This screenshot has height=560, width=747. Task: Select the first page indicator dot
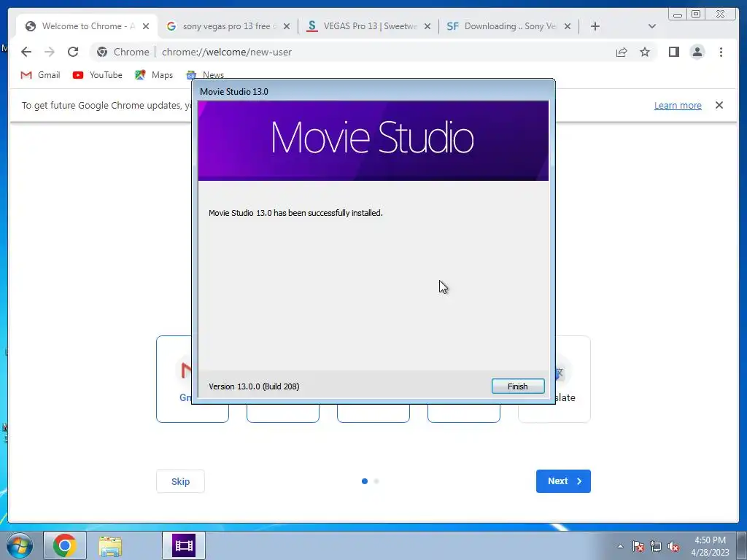click(365, 481)
